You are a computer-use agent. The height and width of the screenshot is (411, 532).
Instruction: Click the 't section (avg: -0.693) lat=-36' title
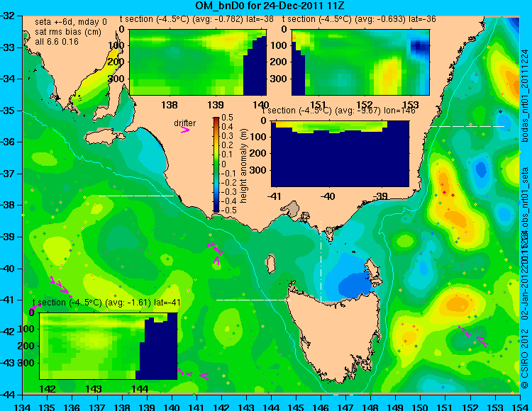click(x=359, y=19)
